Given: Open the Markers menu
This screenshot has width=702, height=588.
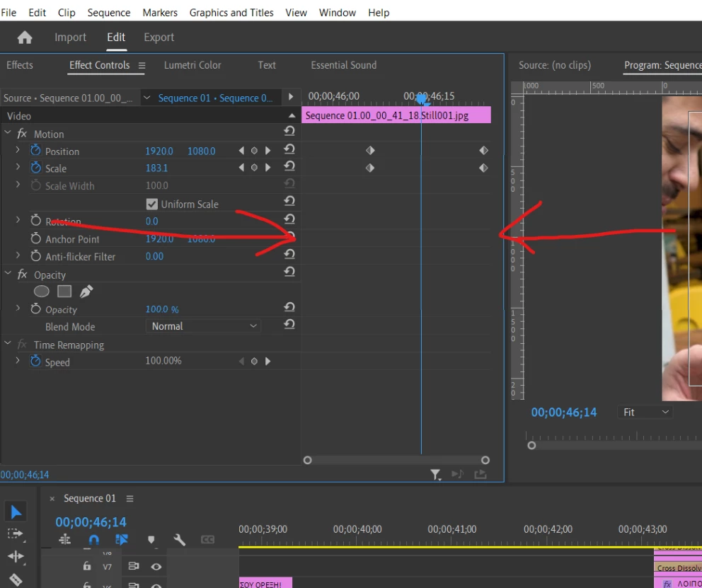Looking at the screenshot, I should (x=160, y=13).
